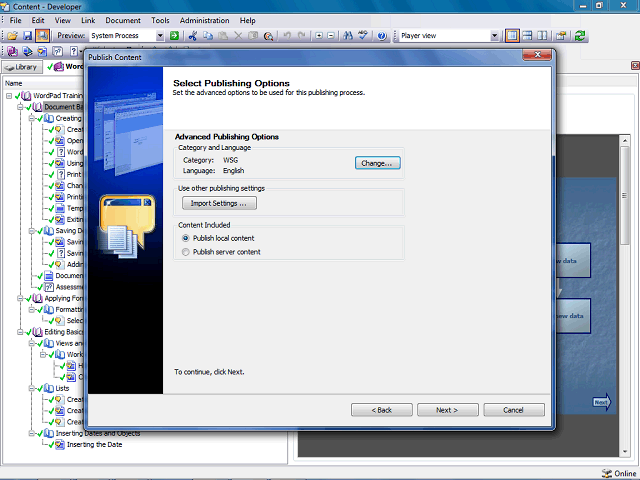Viewport: 640px width, 480px height.
Task: Click the green Refresh arrows icon
Action: point(580,36)
